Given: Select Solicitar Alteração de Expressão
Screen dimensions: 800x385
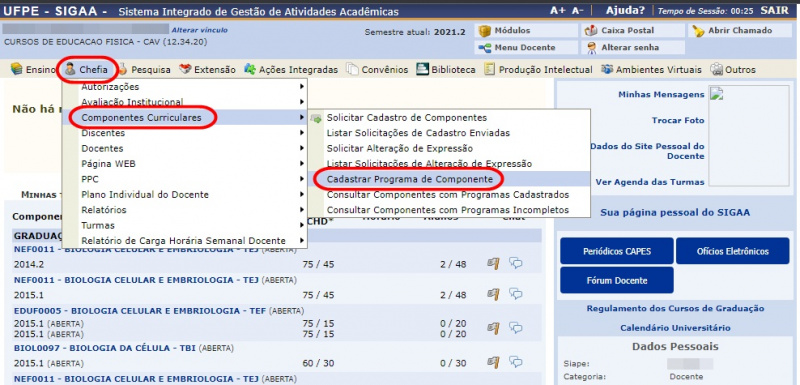Looking at the screenshot, I should point(449,148).
